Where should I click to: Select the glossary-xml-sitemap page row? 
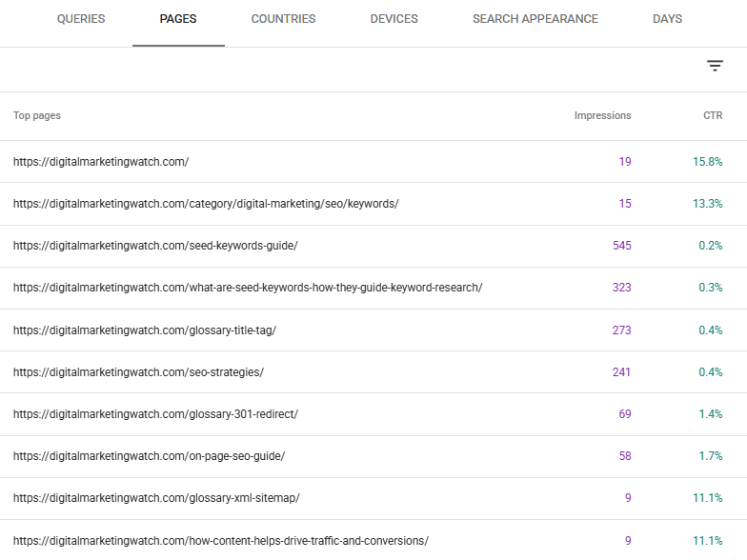pos(373,498)
